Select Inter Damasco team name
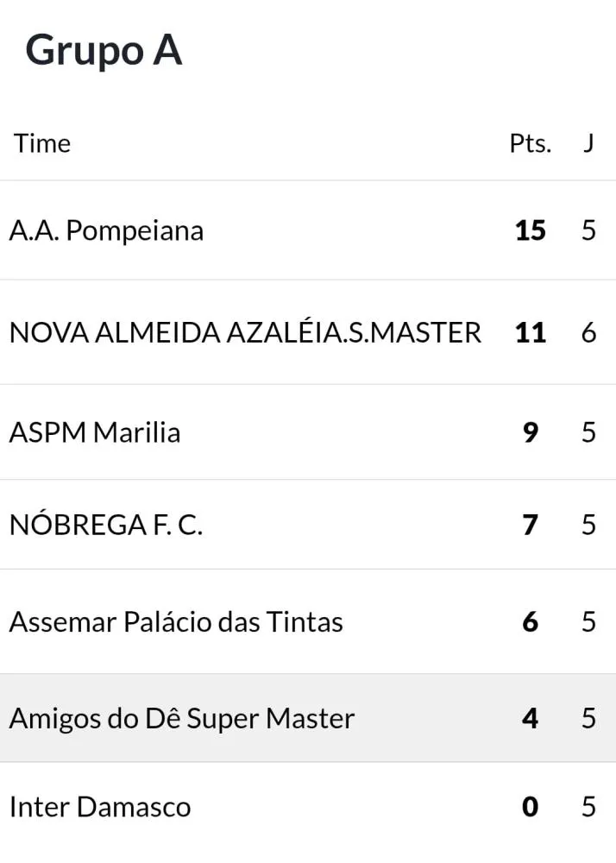The width and height of the screenshot is (616, 863). point(100,807)
